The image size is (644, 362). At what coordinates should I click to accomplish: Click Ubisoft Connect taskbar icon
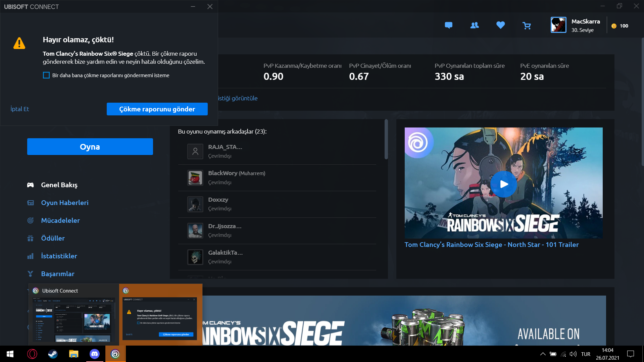click(x=115, y=354)
